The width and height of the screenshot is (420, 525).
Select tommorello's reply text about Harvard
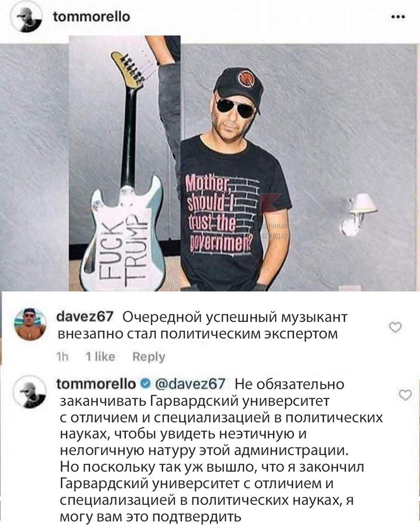coord(221,450)
